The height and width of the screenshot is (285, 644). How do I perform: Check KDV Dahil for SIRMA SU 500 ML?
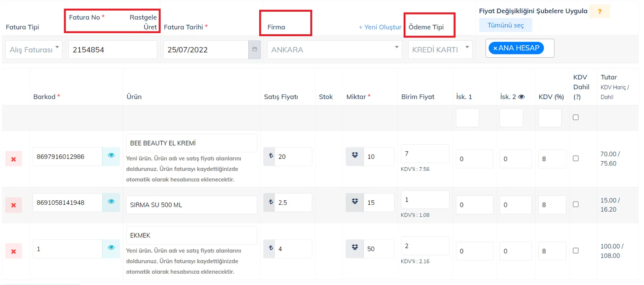pos(576,204)
